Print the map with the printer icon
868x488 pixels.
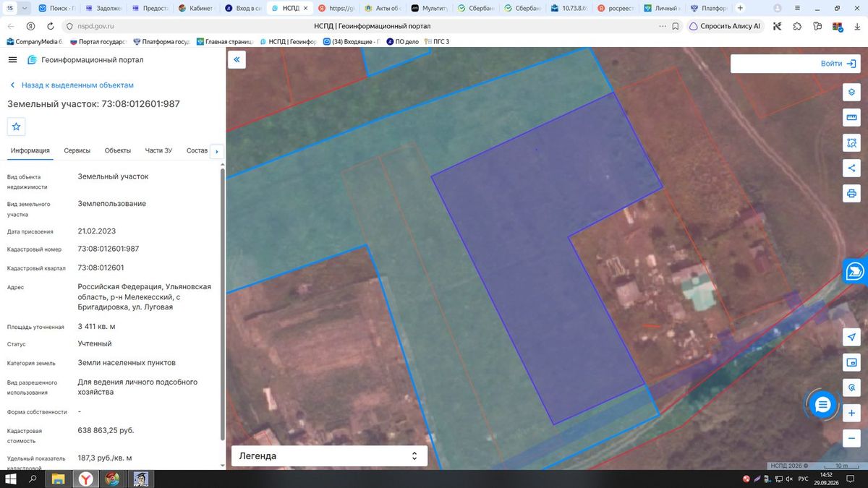(851, 194)
